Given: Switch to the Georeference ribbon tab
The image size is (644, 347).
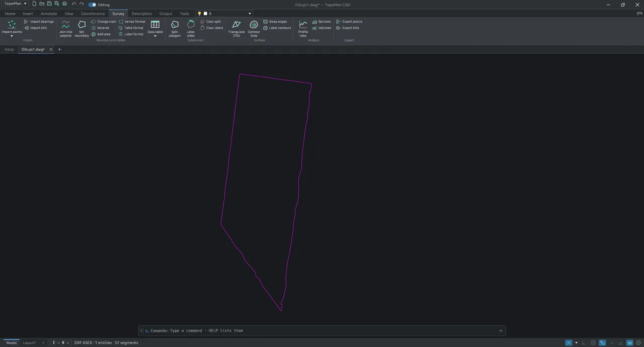Looking at the screenshot, I should (x=93, y=14).
